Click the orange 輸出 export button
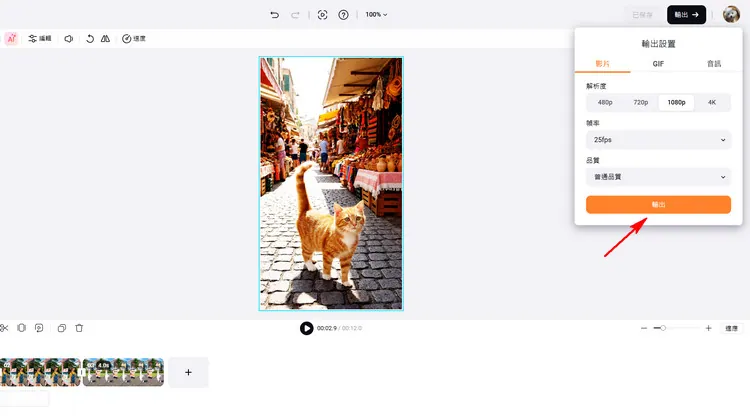Viewport: 750px width, 417px height. (658, 204)
